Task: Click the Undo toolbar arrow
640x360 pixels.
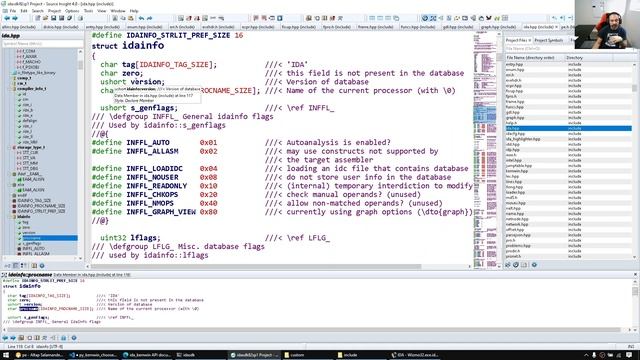Action: 141,18
